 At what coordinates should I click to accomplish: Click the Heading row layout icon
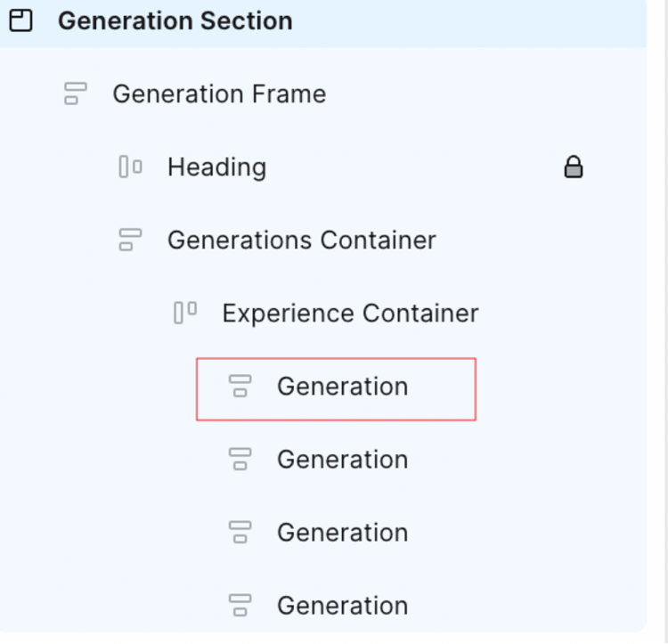coord(130,167)
